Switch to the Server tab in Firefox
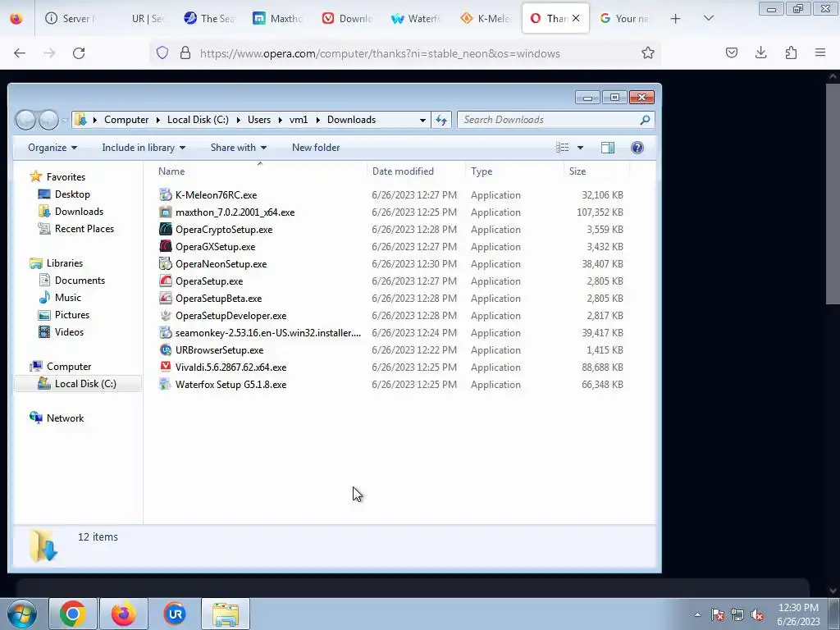Image resolution: width=840 pixels, height=630 pixels. tap(71, 18)
